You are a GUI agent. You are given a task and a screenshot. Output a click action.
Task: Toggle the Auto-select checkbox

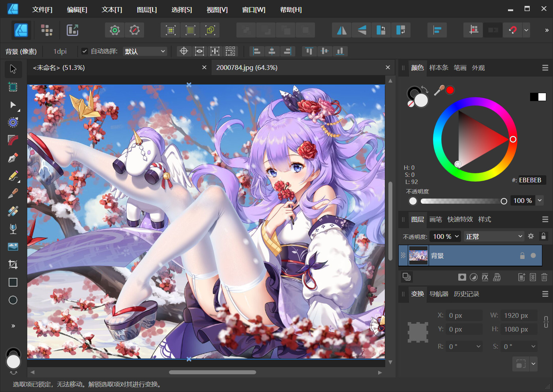pyautogui.click(x=84, y=51)
